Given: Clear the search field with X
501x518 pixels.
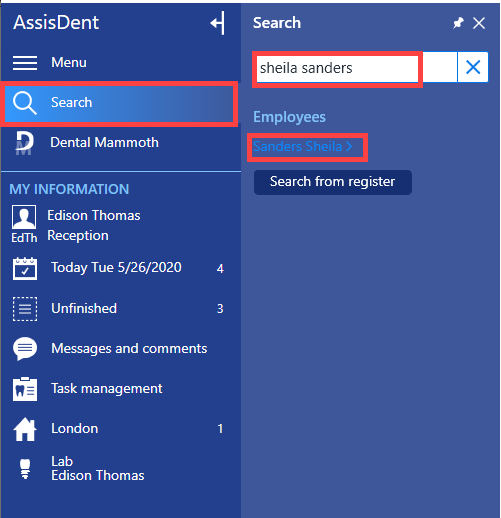Looking at the screenshot, I should pyautogui.click(x=473, y=67).
